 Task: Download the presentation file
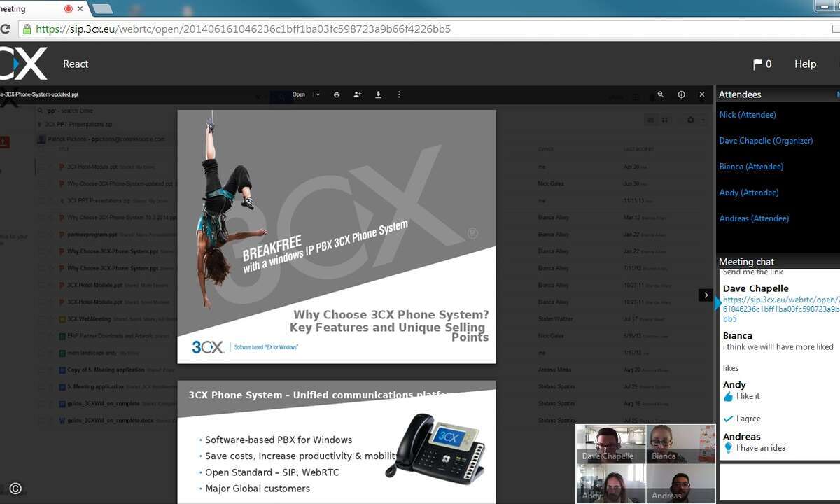tap(379, 94)
